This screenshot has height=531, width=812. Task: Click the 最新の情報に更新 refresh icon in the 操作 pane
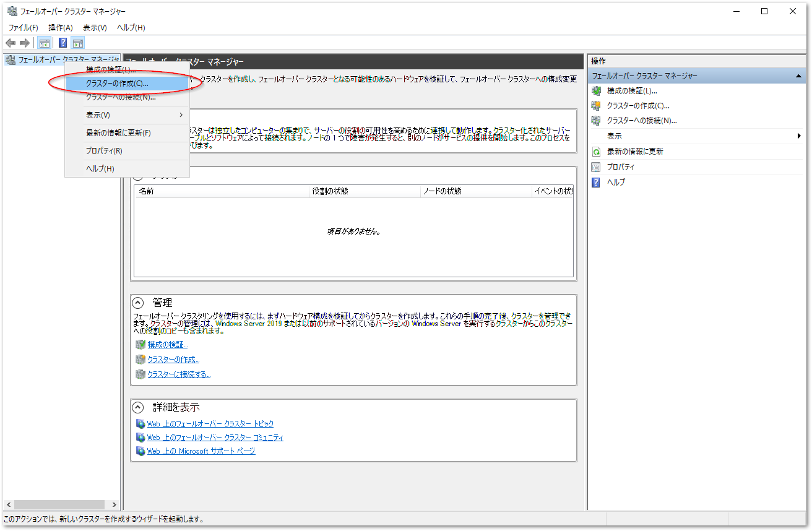(x=596, y=151)
